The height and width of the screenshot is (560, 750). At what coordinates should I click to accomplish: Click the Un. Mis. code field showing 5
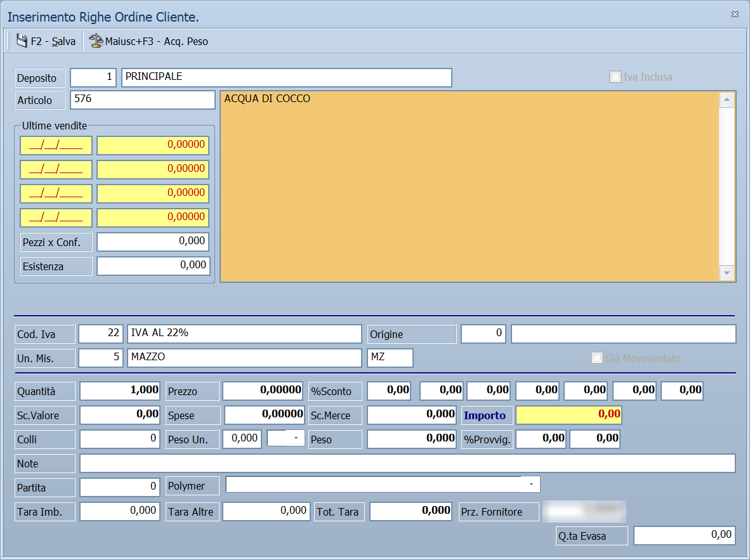(x=101, y=358)
